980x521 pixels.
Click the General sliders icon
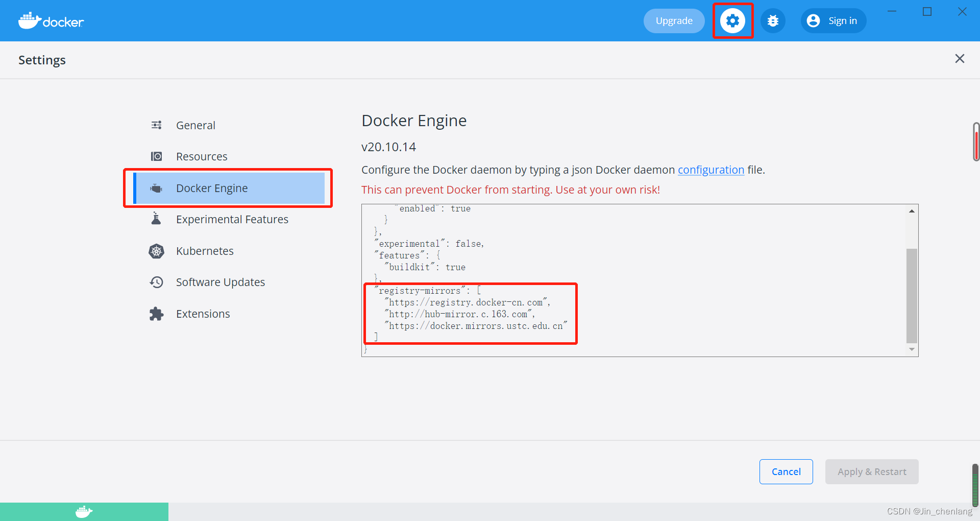click(156, 125)
